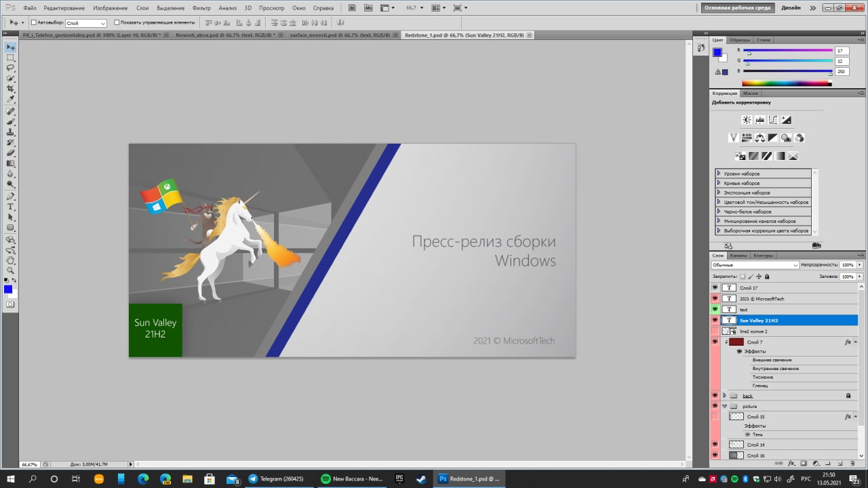Select the Horizontal Type tool
Screen dimensions: 868x488
pos(10,207)
